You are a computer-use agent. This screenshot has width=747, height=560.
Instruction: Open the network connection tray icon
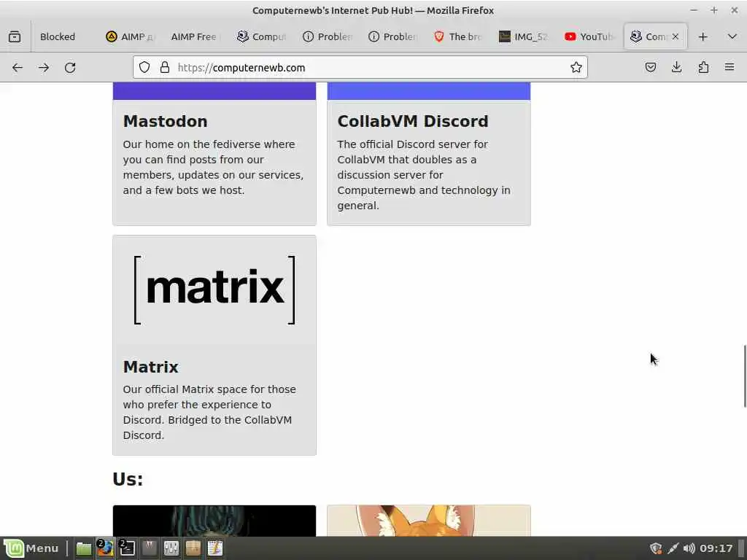pyautogui.click(x=673, y=548)
